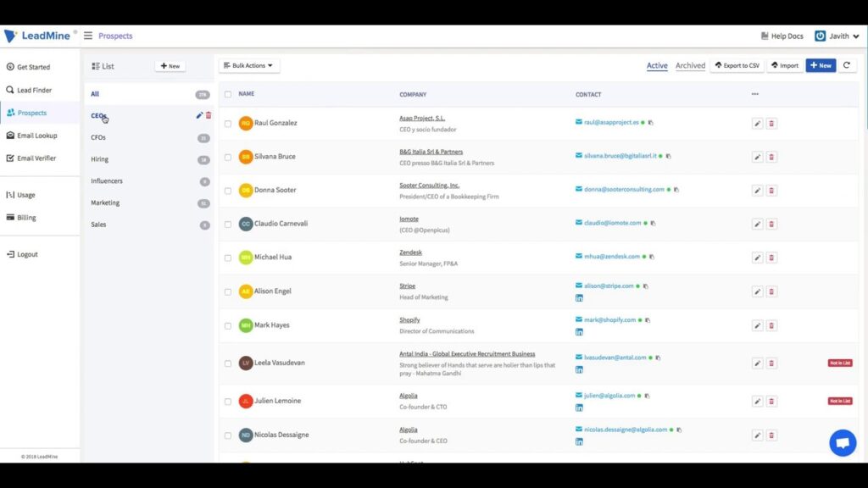868x488 pixels.
Task: Edit Raul Gonzalez prospect with pencil icon
Action: (x=757, y=124)
